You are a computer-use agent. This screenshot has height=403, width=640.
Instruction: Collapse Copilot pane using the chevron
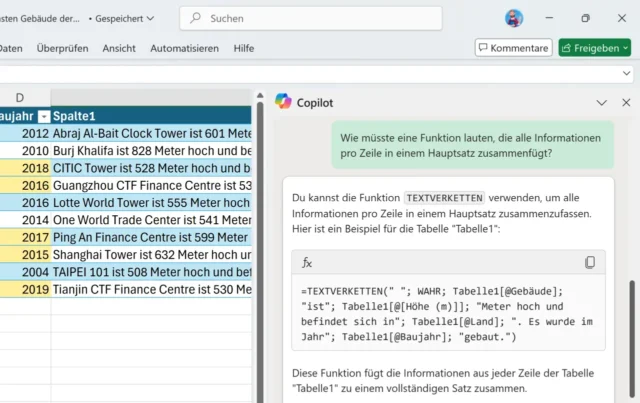(x=601, y=102)
